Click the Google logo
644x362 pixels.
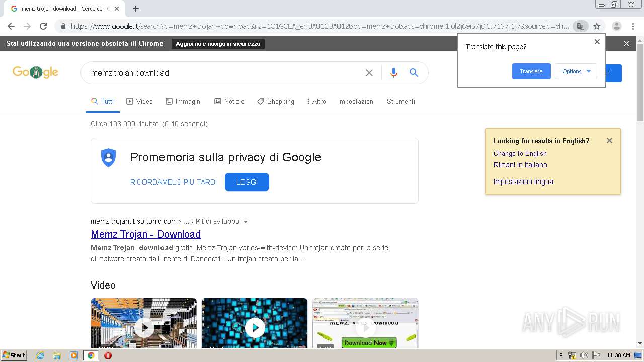coord(35,72)
